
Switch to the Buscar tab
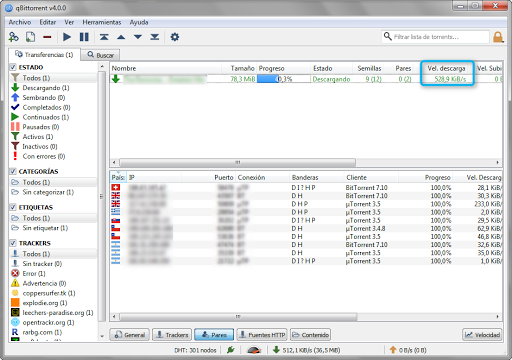coord(100,55)
